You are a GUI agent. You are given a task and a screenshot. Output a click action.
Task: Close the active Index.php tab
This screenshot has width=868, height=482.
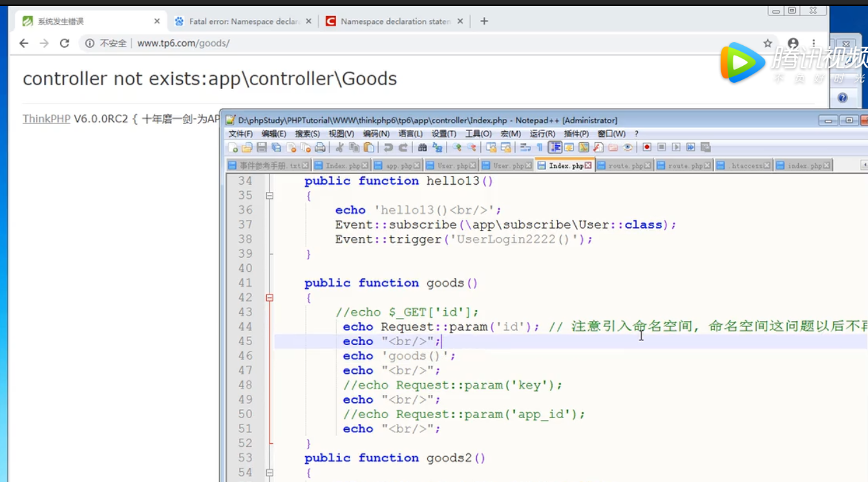coord(588,166)
